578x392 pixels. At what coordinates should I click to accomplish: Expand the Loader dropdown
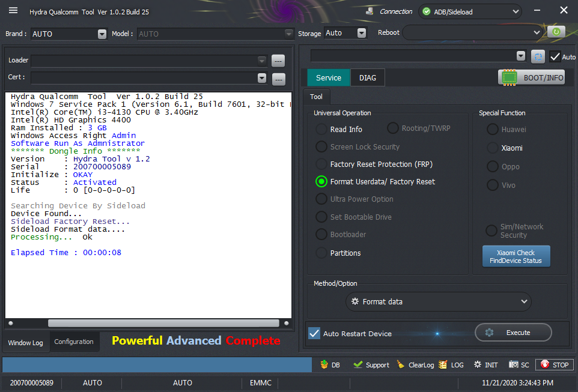(x=262, y=61)
